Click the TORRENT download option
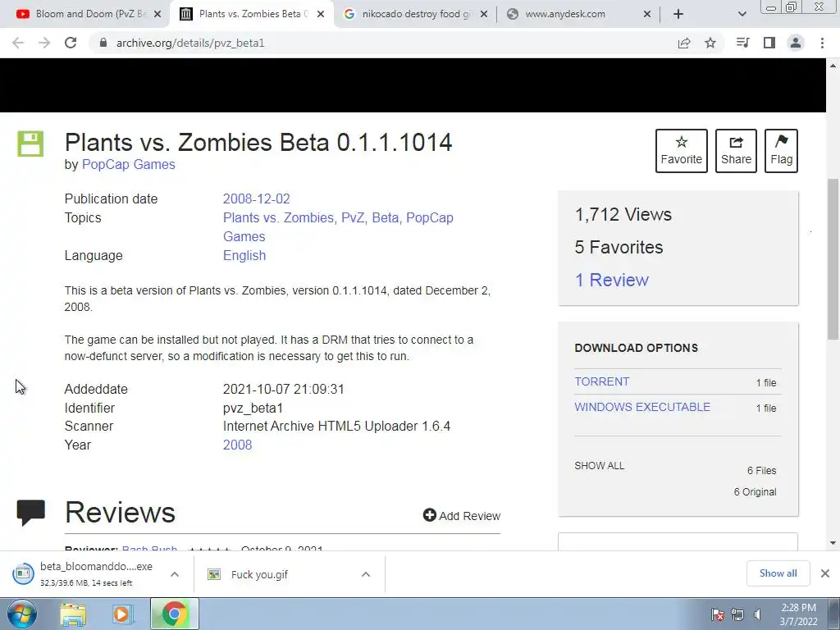The image size is (840, 630). pos(602,381)
